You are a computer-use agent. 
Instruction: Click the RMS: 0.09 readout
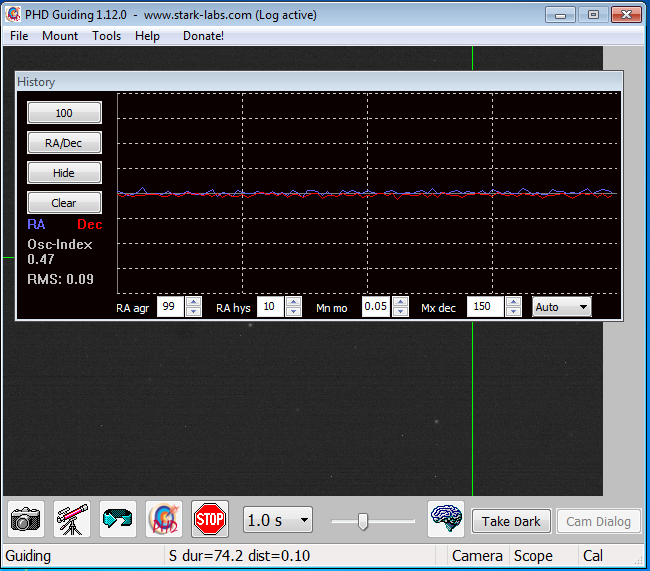(x=61, y=279)
